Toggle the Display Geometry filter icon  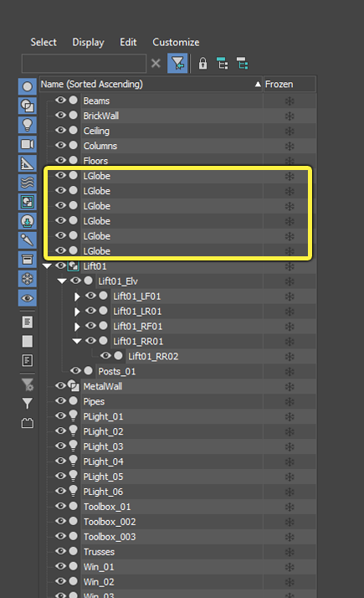coord(27,86)
